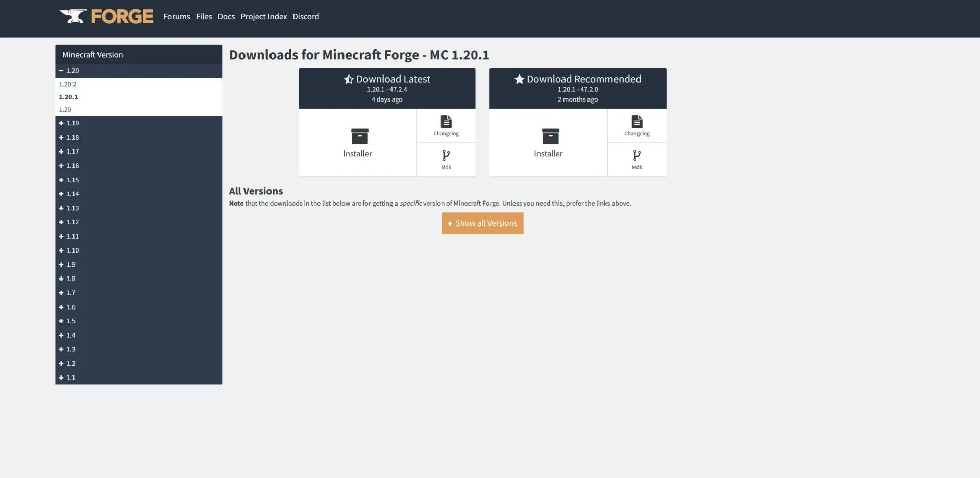980x478 pixels.
Task: Expand the 1.3 version group
Action: point(138,349)
